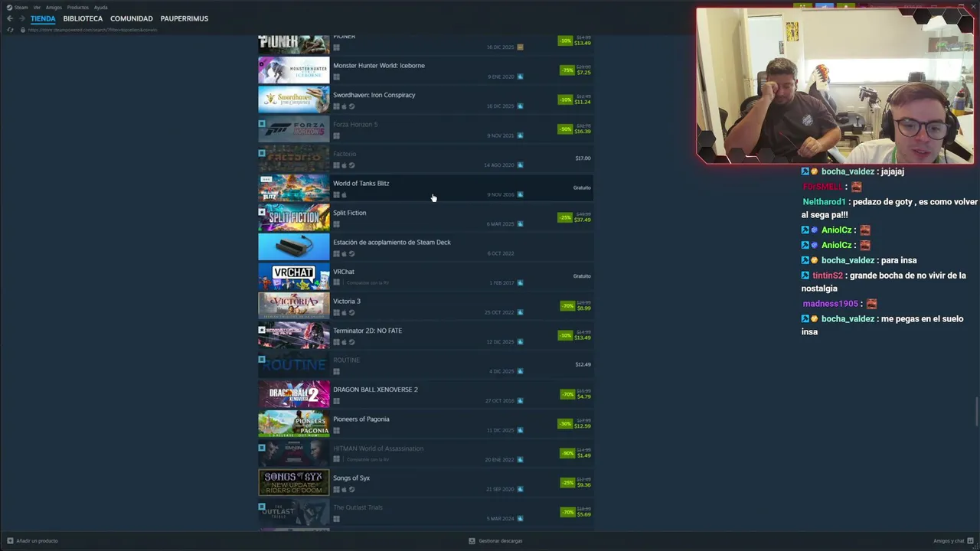
Task: Open Estación de acoplamiento de Steam Deck
Action: (392, 243)
